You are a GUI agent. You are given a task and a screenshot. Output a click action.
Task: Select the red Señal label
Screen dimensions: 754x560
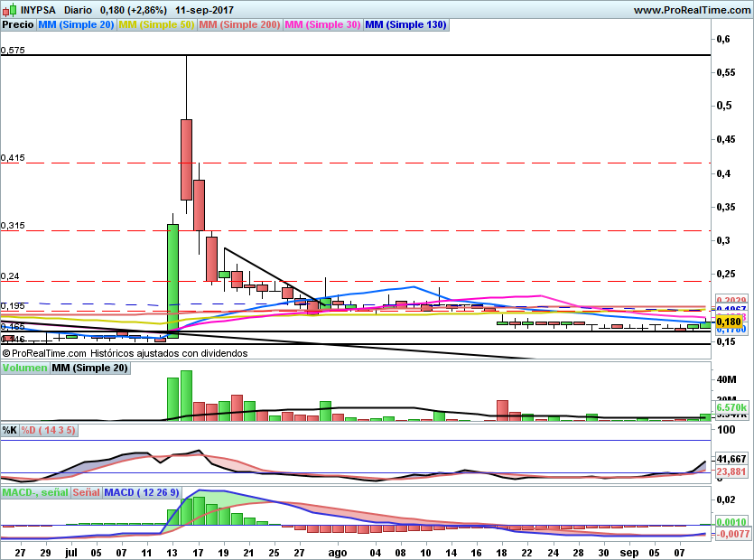pos(86,492)
